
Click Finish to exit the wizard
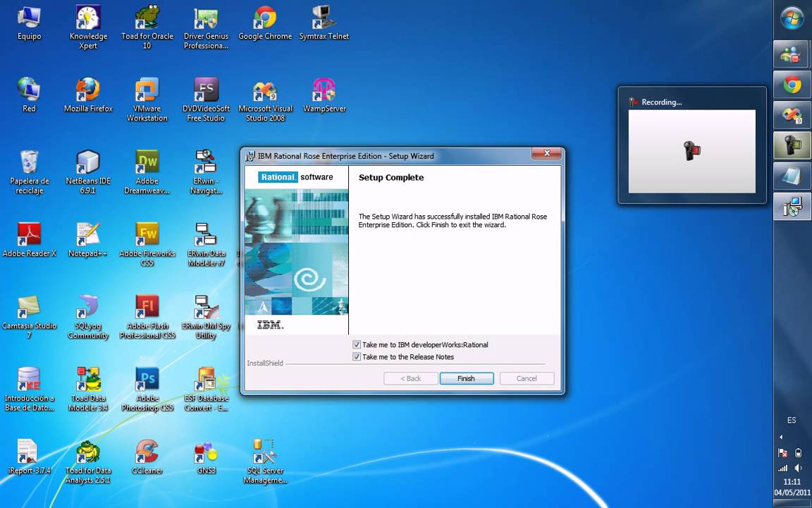(x=466, y=378)
